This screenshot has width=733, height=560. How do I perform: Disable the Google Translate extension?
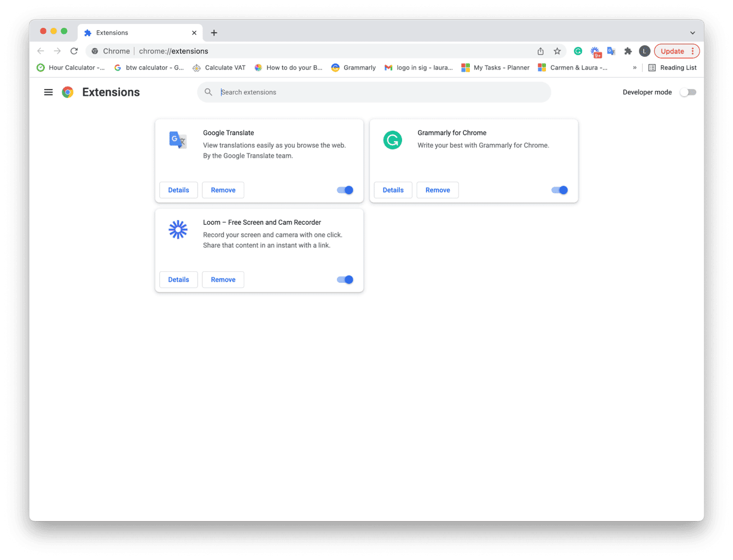pyautogui.click(x=345, y=190)
